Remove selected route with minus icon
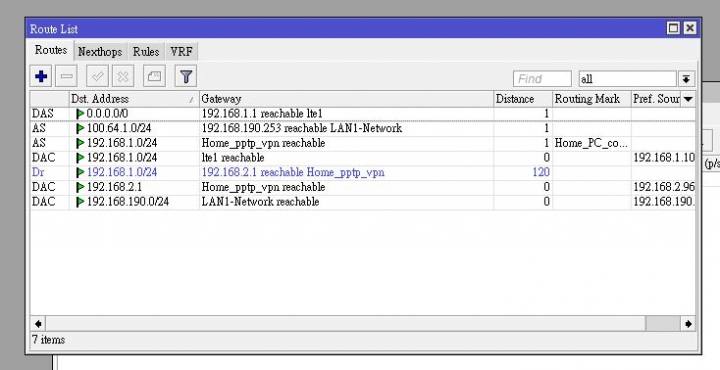Viewport: 720px width, 370px height. (67, 76)
